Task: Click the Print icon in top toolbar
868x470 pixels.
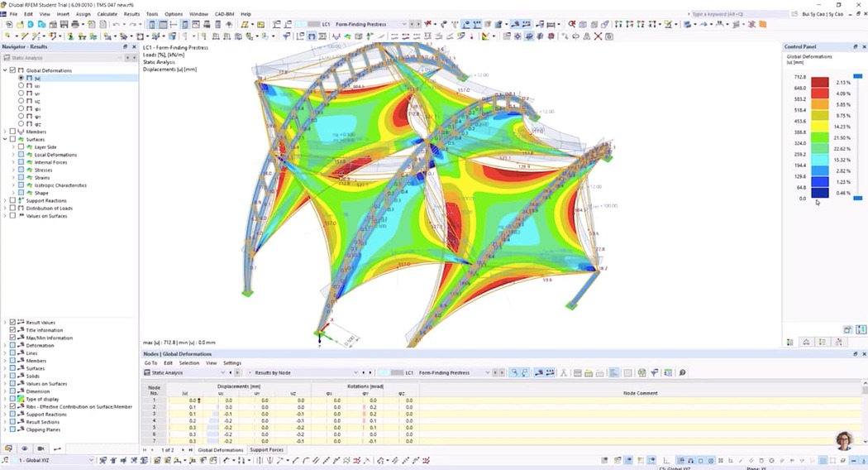Action: coord(75,24)
